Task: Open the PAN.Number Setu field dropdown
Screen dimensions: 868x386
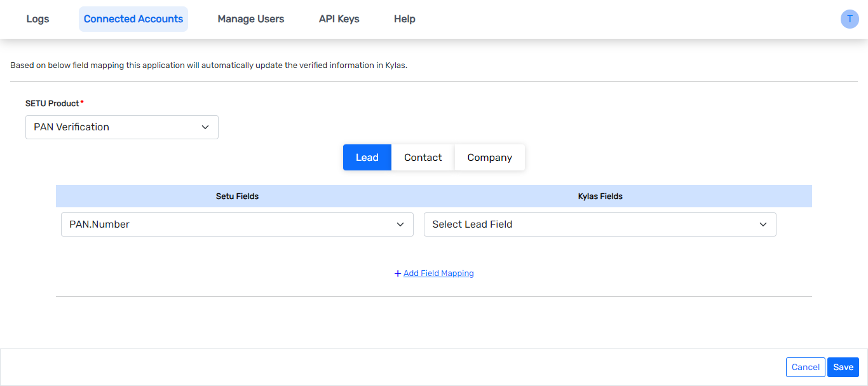Action: (x=237, y=224)
